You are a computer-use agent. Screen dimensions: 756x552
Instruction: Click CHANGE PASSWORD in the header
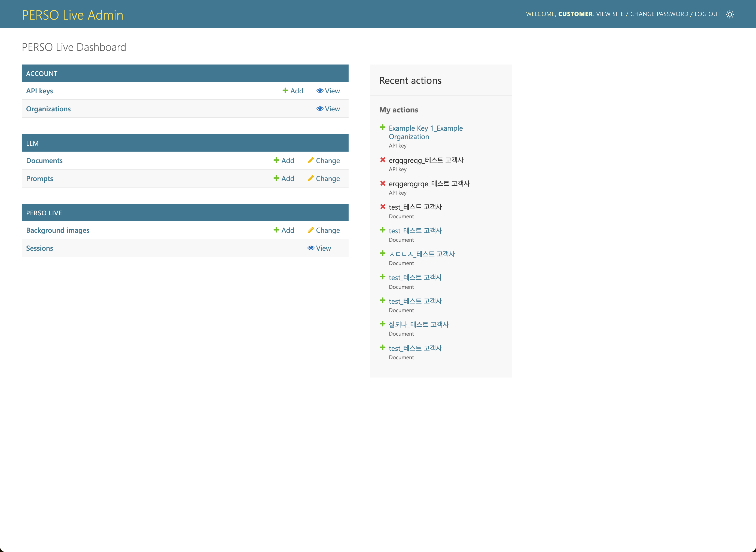tap(659, 14)
